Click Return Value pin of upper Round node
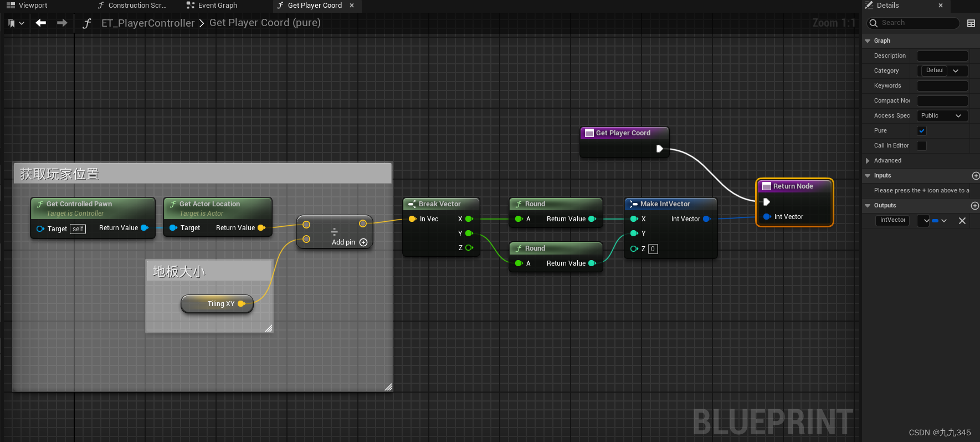 (592, 219)
